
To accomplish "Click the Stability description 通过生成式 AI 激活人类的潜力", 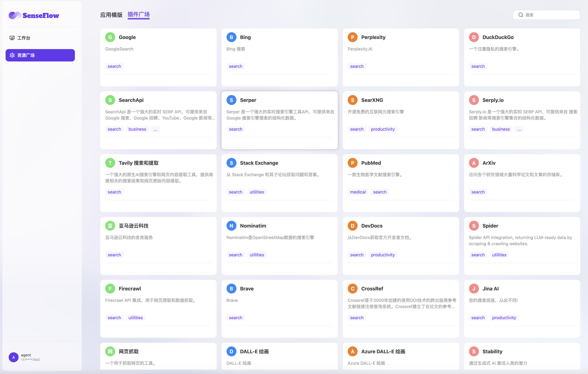I will [498, 363].
